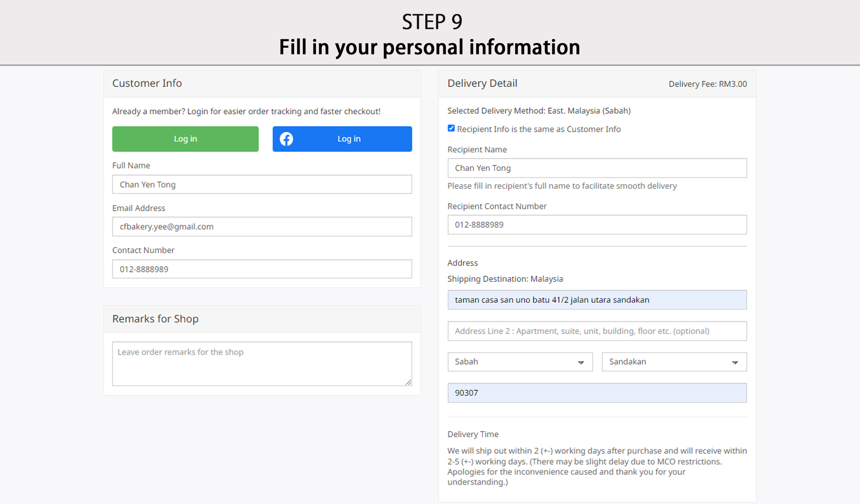Click the Delivery Detail panel heading
This screenshot has width=860, height=504.
click(482, 83)
